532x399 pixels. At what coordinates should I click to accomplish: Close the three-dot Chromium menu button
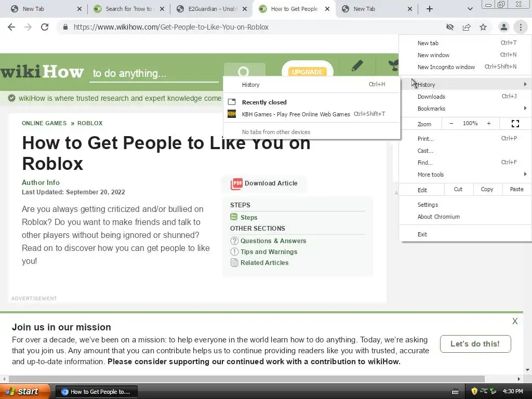[521, 27]
